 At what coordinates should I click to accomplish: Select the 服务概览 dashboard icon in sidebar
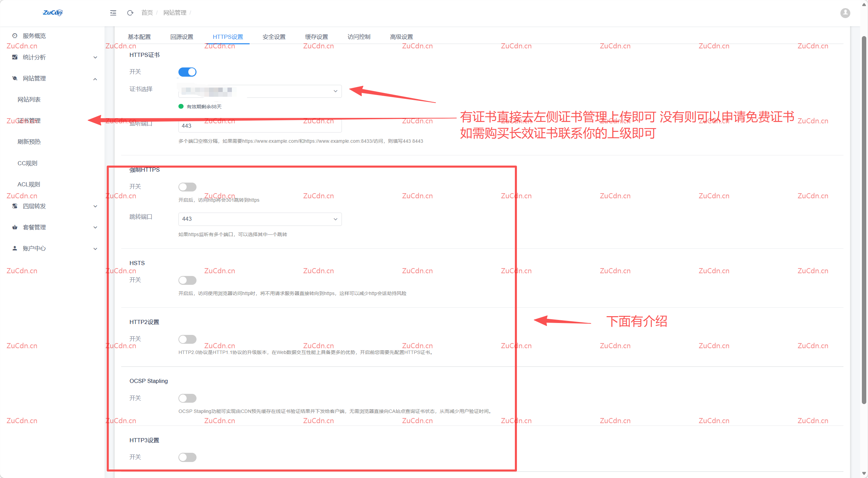pyautogui.click(x=14, y=35)
